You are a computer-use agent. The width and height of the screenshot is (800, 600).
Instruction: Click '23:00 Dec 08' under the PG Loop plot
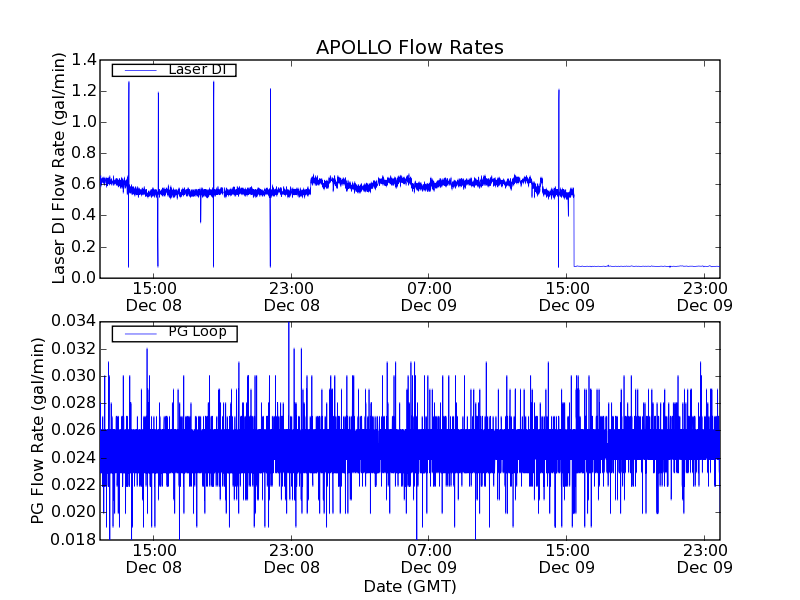click(x=291, y=559)
